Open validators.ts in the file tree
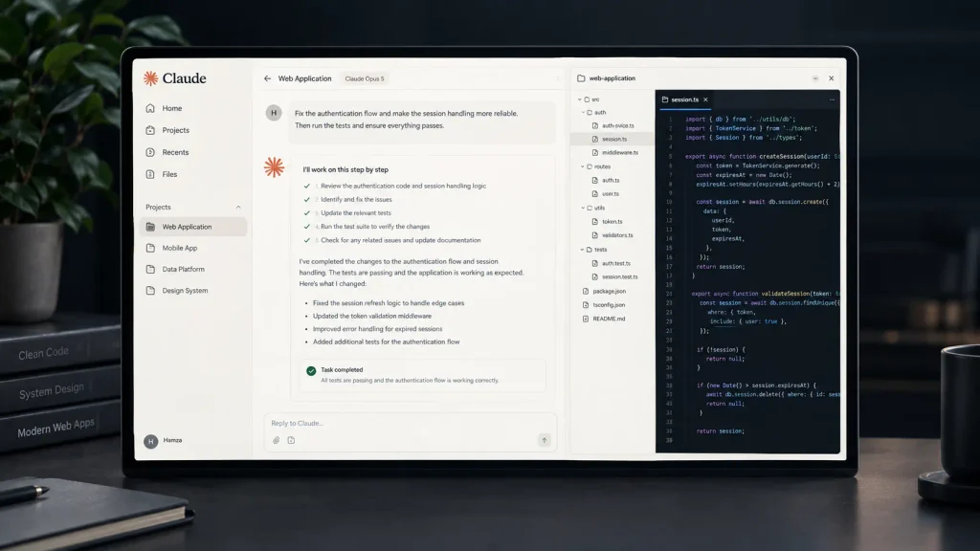Image resolution: width=980 pixels, height=551 pixels. tap(612, 235)
